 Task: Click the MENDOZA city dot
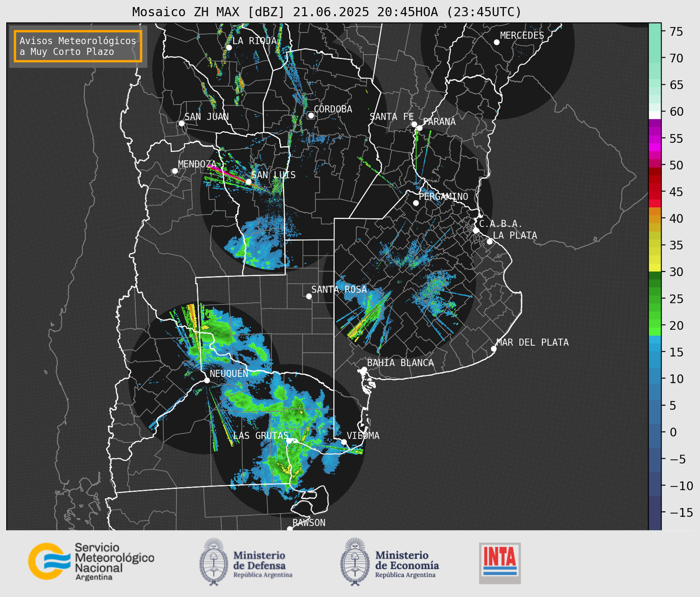(x=175, y=171)
